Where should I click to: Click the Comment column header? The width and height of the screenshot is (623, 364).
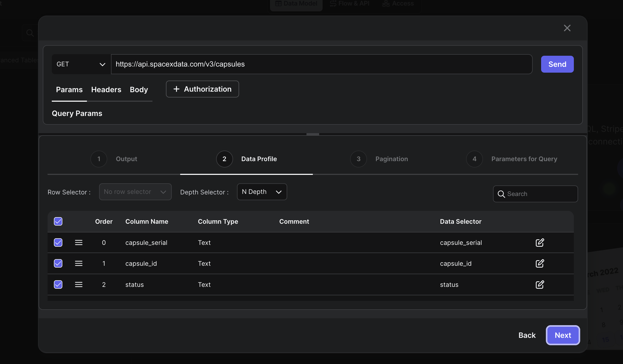[294, 221]
